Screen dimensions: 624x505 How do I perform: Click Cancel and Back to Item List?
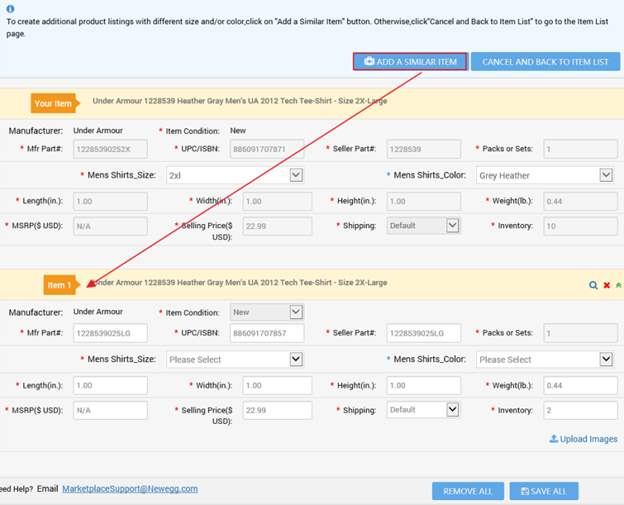click(x=545, y=62)
